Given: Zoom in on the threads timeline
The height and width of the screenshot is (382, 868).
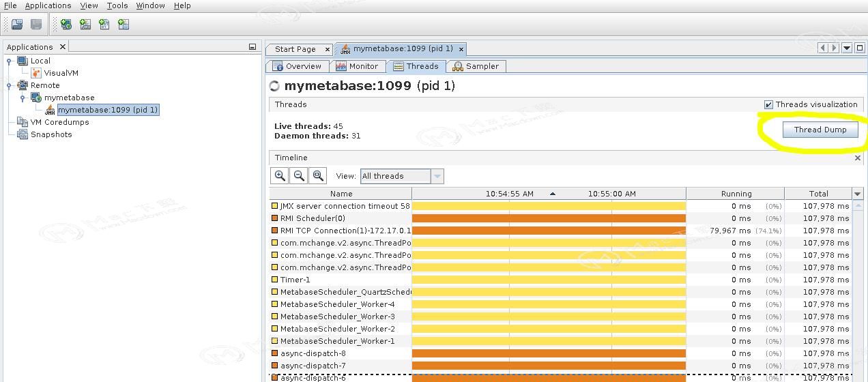Looking at the screenshot, I should click(280, 176).
